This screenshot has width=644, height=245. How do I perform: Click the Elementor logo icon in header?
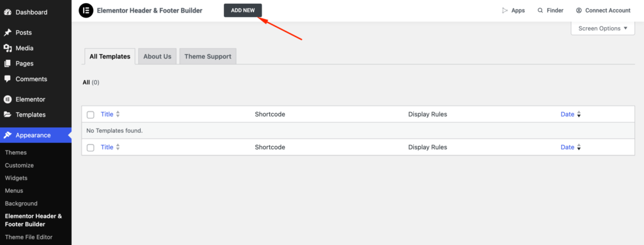pos(86,10)
